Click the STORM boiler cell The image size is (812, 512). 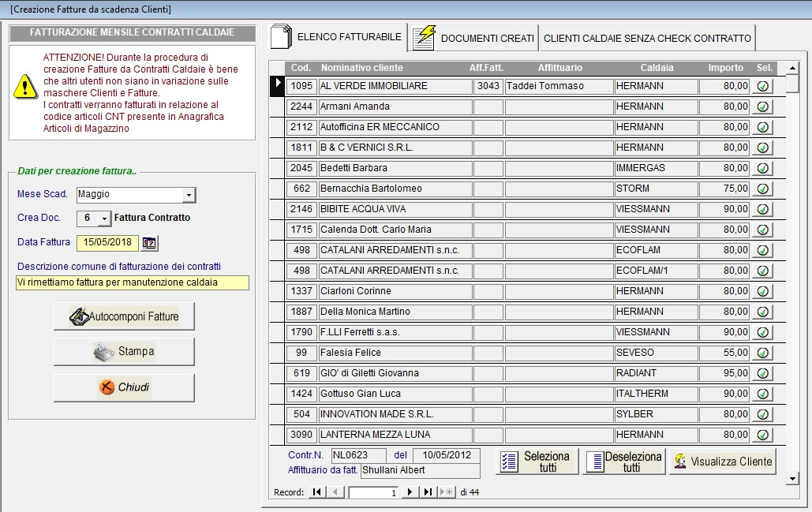coord(656,189)
